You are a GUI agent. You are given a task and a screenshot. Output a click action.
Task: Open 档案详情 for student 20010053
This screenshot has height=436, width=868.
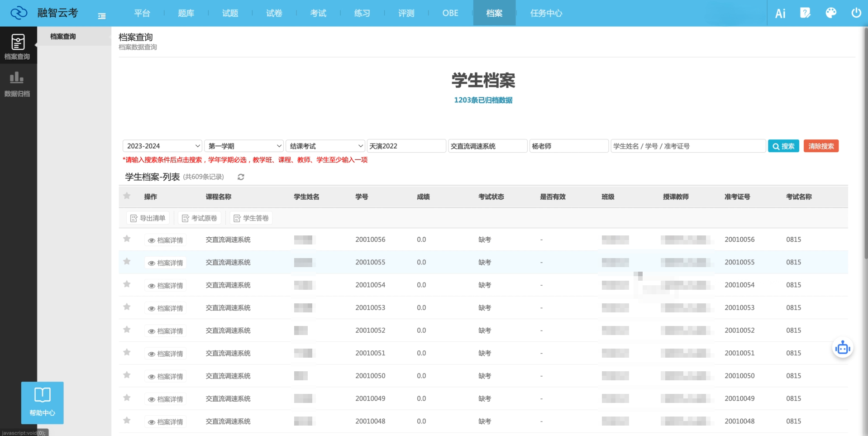point(166,308)
